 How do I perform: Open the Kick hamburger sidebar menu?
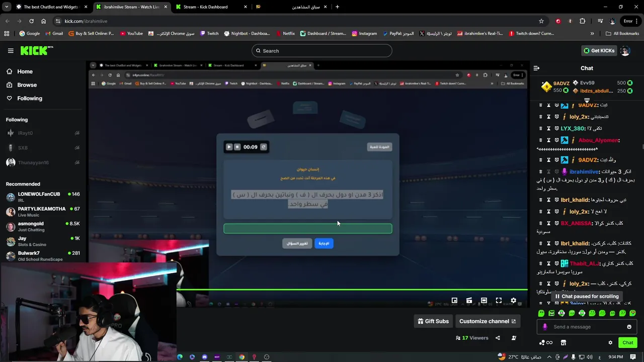11,51
